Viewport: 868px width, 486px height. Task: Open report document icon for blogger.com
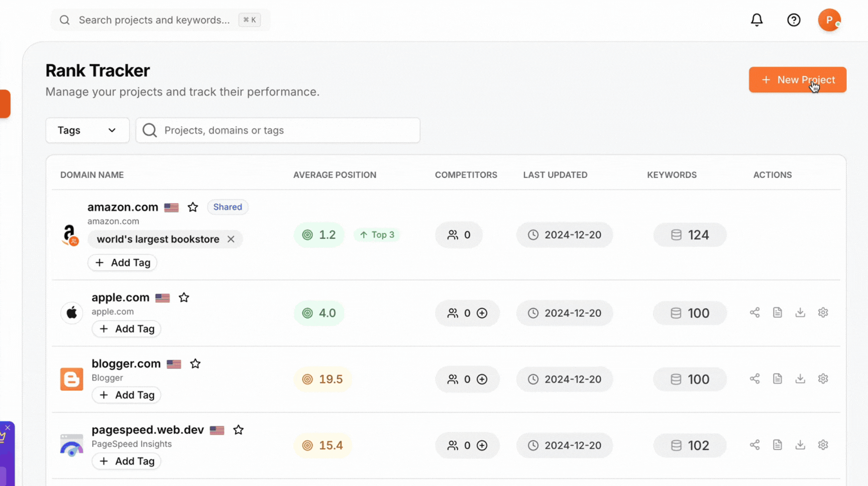(777, 379)
